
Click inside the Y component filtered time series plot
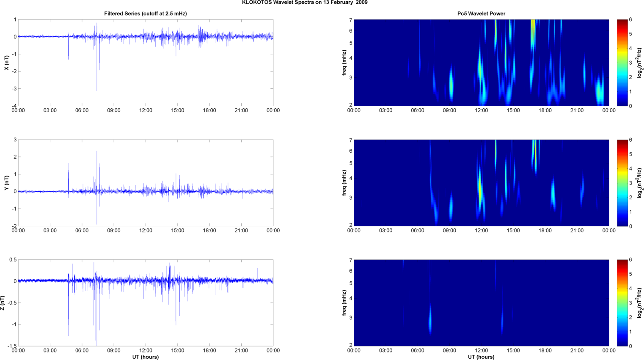tap(146, 183)
